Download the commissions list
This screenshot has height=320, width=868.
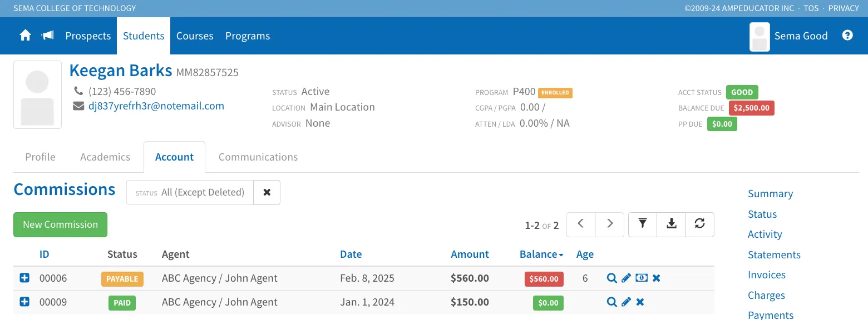point(672,224)
